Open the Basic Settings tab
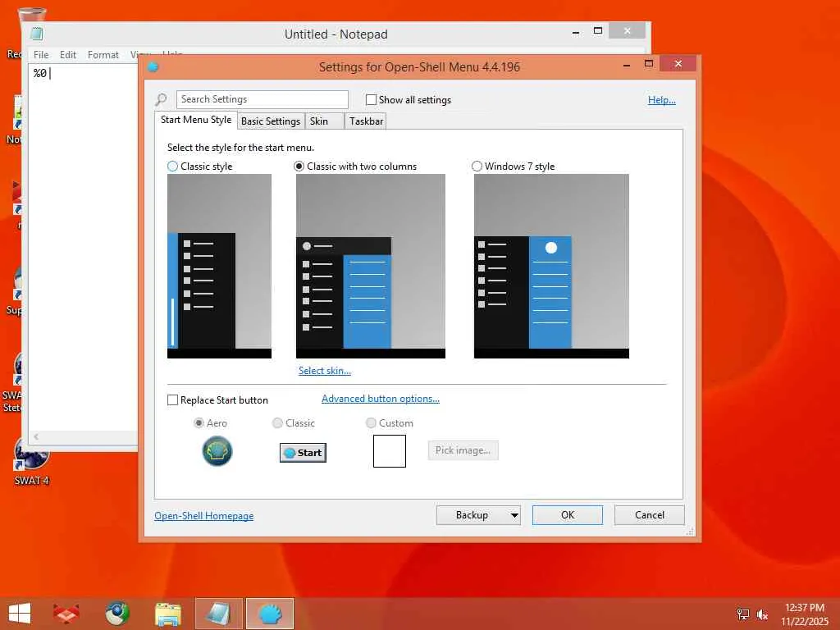Viewport: 840px width, 630px height. (x=271, y=121)
